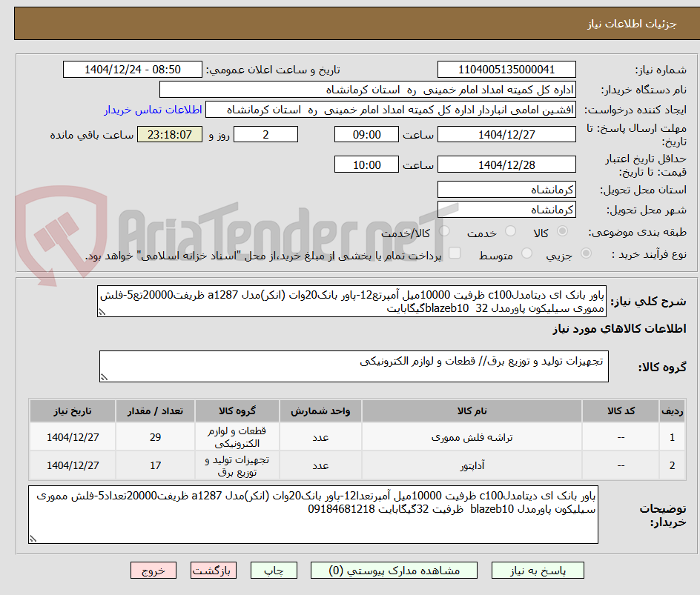The image size is (700, 595).
Task: Click the 'جزئیات اطلاعات نیاز' page header
Action: tap(632, 24)
